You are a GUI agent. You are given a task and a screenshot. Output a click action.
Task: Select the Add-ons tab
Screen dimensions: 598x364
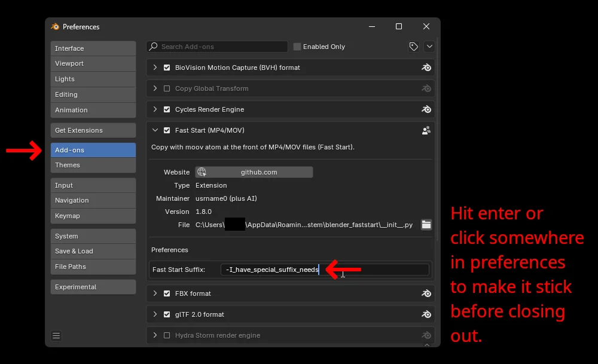click(93, 150)
